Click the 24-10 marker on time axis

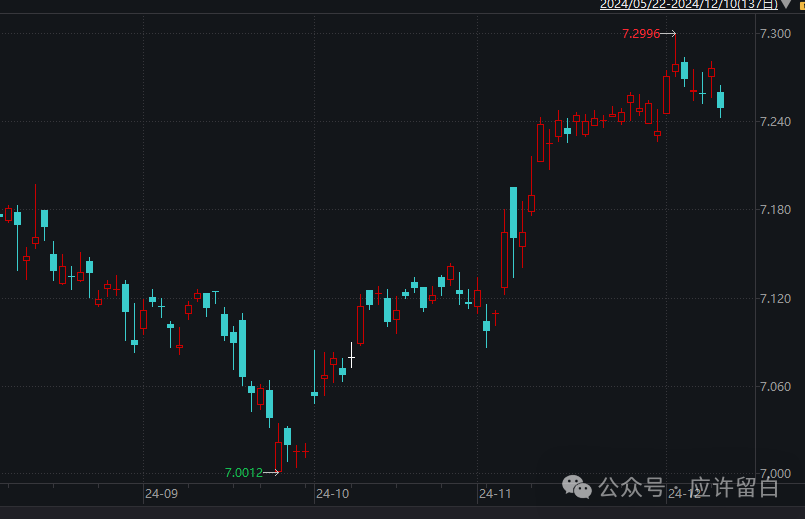[332, 494]
